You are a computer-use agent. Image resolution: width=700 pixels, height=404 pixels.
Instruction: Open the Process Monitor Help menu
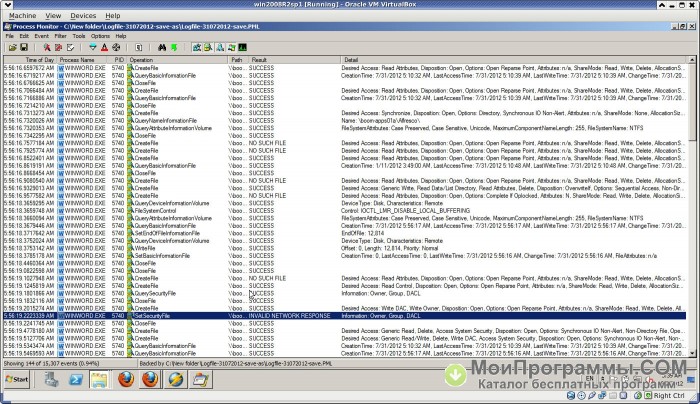[121, 36]
